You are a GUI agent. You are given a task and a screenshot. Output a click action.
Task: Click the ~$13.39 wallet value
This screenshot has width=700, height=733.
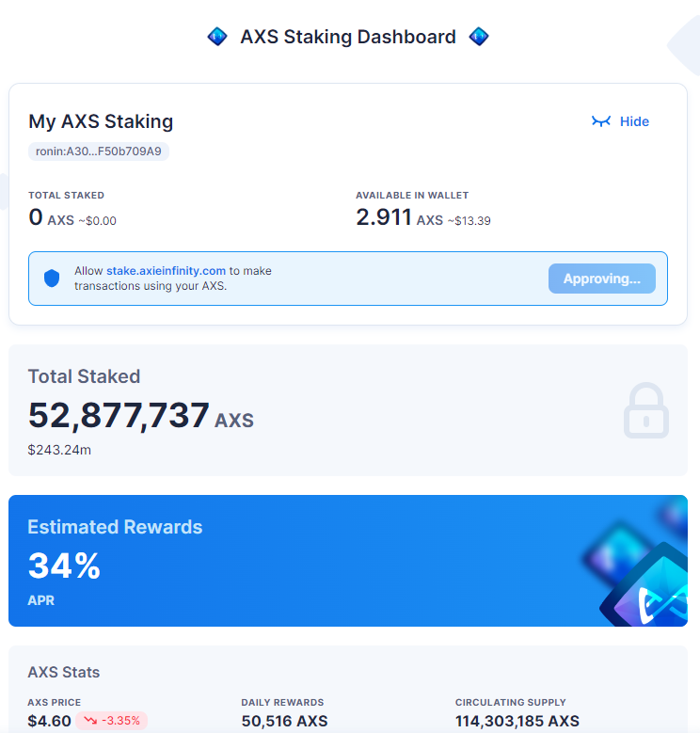click(x=469, y=220)
